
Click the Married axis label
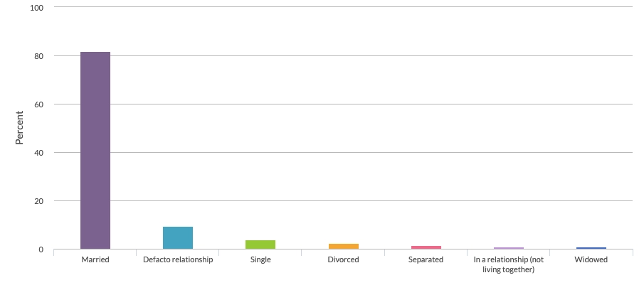pyautogui.click(x=95, y=259)
